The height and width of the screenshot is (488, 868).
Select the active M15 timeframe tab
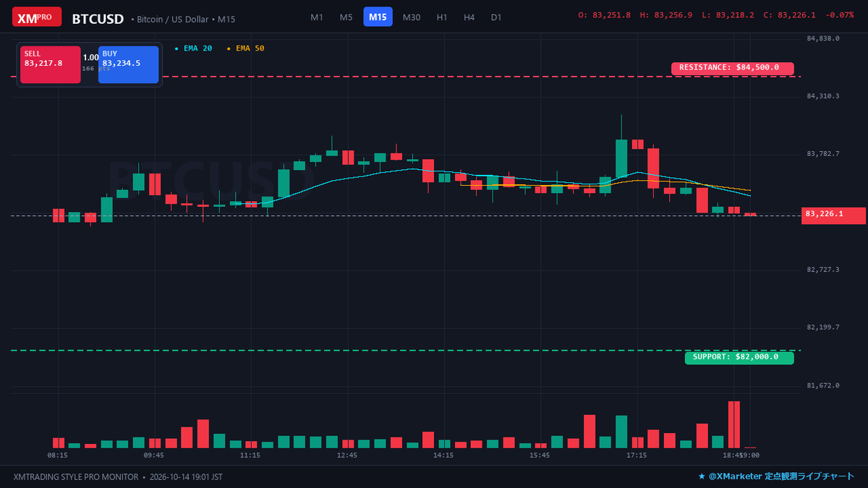(378, 17)
